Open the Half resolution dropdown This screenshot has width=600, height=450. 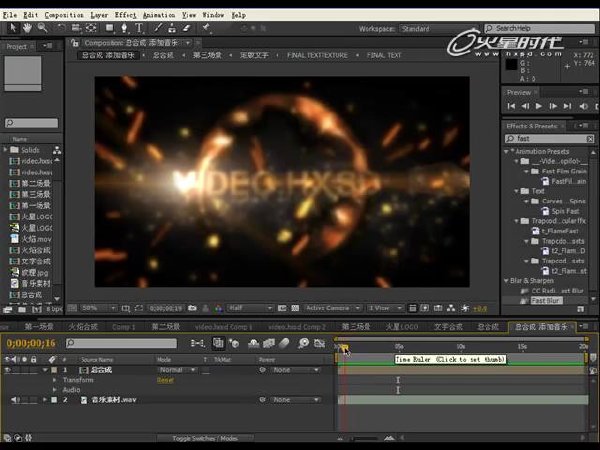tap(250, 308)
